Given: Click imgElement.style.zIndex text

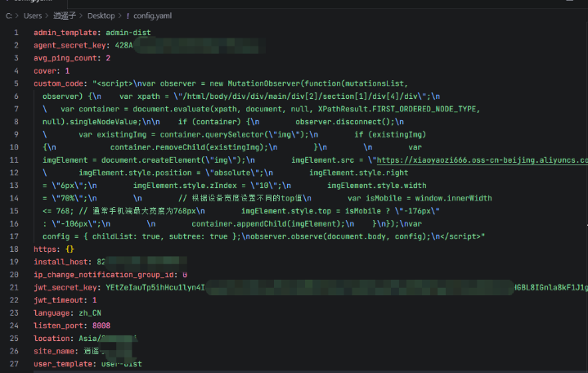Looking at the screenshot, I should coord(185,186).
